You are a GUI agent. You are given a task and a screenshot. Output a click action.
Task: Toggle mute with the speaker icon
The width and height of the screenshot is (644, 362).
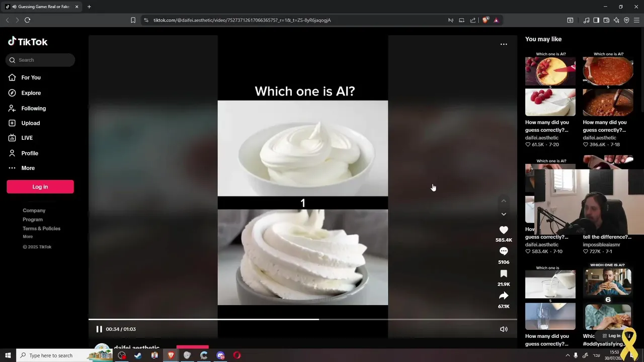click(504, 329)
